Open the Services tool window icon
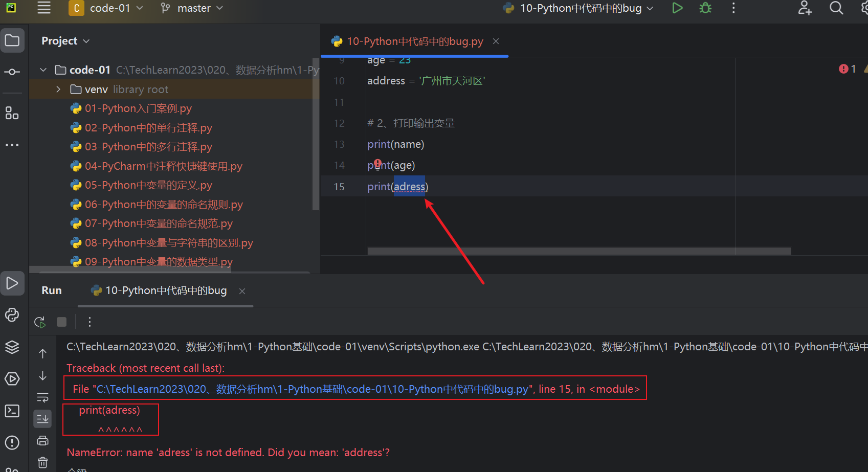This screenshot has height=472, width=868. point(12,379)
